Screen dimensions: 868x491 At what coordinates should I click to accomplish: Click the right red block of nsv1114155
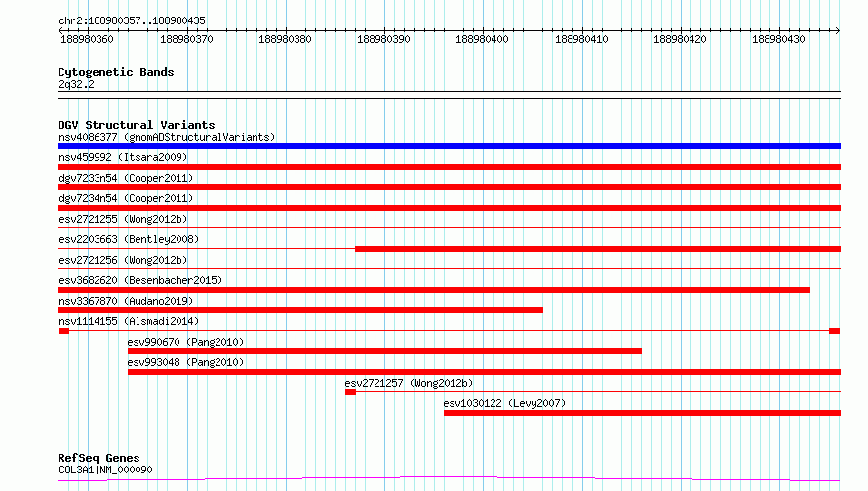click(x=834, y=331)
